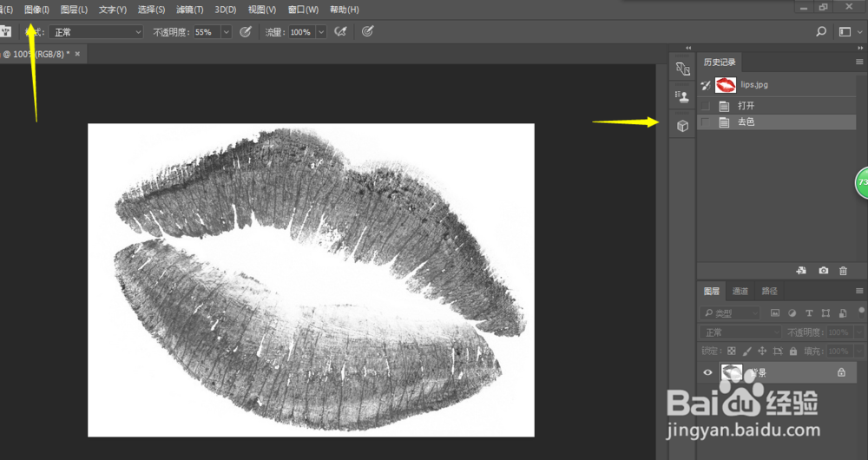
Task: Open the 文字(Y) menu
Action: [112, 10]
